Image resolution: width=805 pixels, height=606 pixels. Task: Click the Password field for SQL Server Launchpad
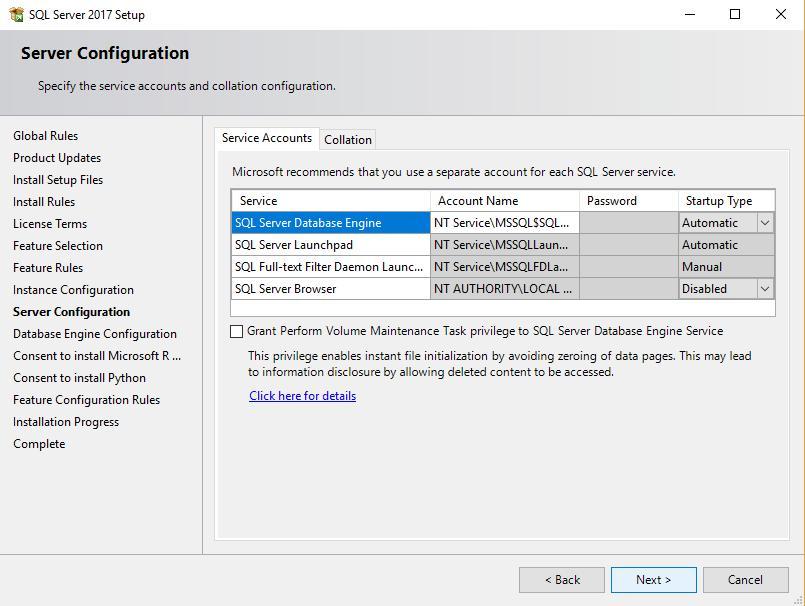point(627,244)
